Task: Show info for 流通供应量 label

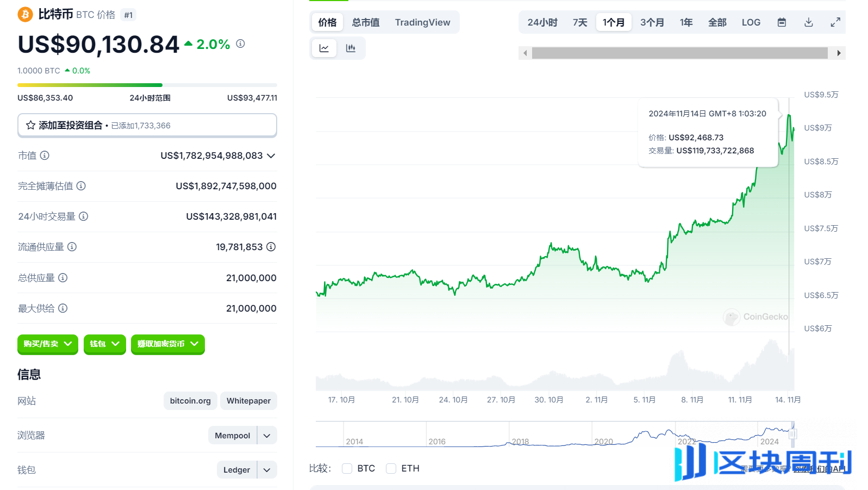Action: point(72,247)
